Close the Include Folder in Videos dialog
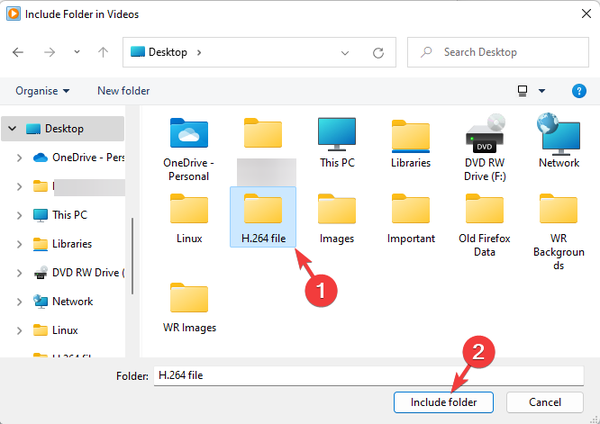 586,14
